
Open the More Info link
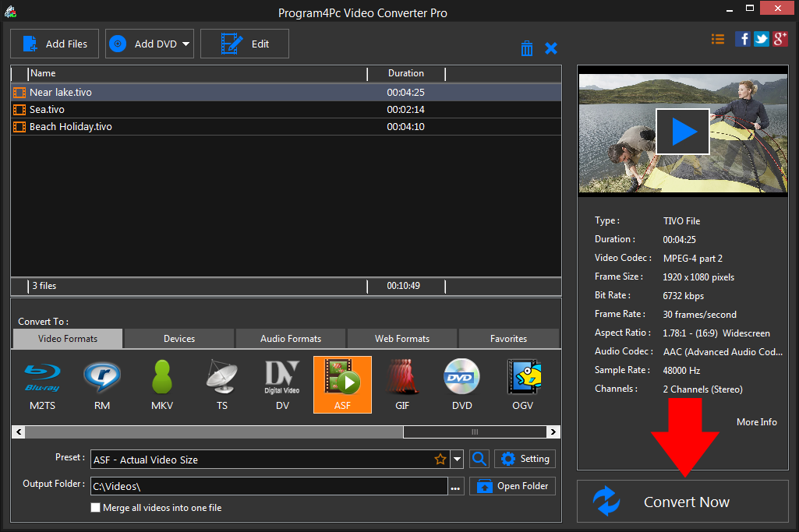pos(757,422)
